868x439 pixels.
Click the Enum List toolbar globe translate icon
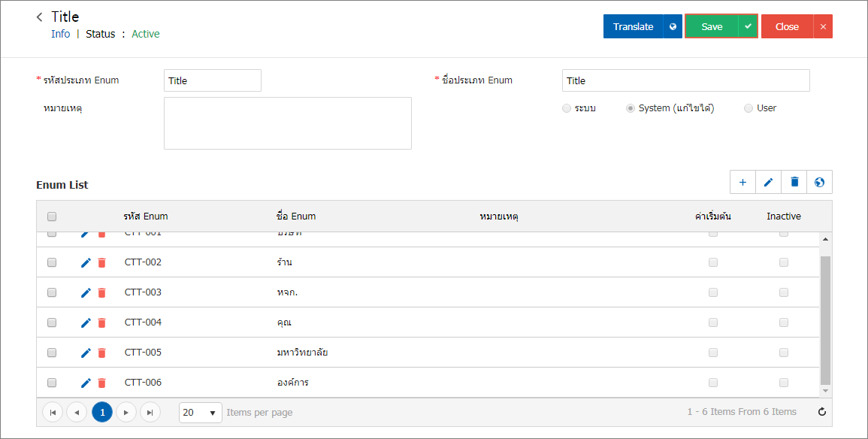[820, 182]
